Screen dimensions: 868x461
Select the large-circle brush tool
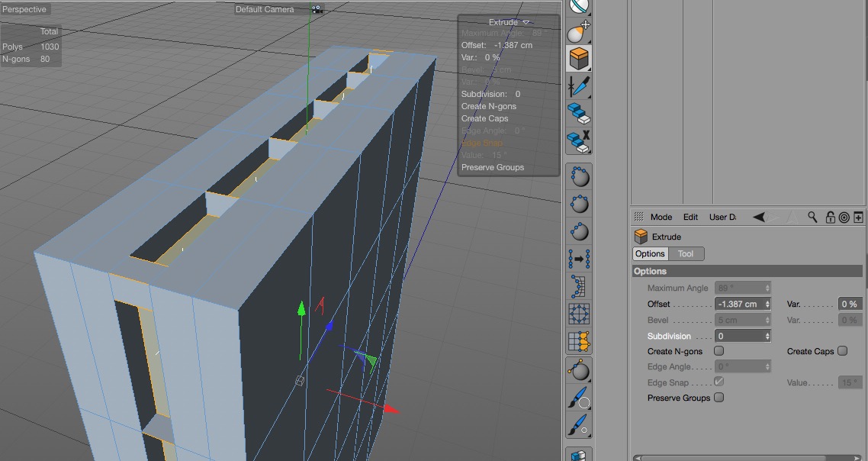(x=579, y=398)
